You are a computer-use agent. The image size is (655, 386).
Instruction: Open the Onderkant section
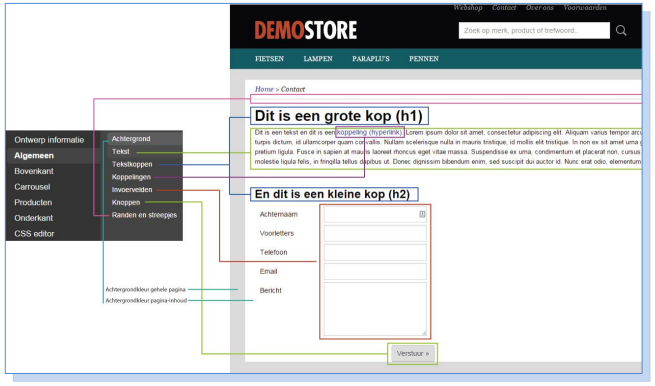pyautogui.click(x=33, y=218)
